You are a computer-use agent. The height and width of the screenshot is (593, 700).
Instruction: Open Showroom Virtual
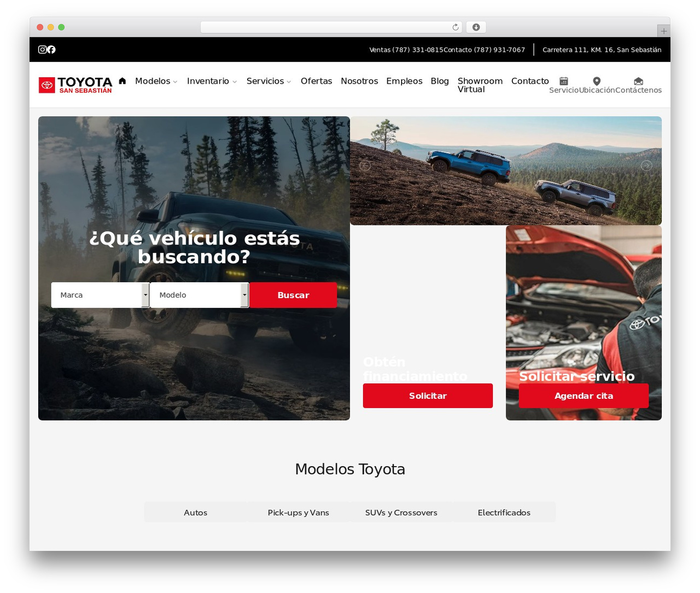480,85
